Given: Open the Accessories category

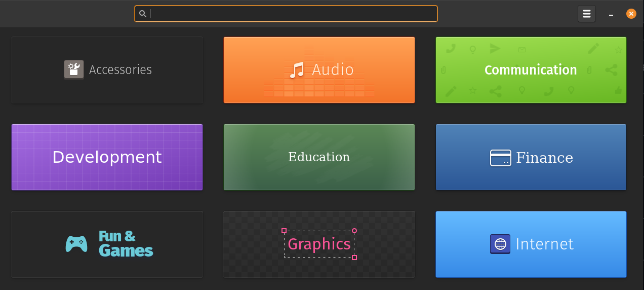Looking at the screenshot, I should click(x=120, y=70).
